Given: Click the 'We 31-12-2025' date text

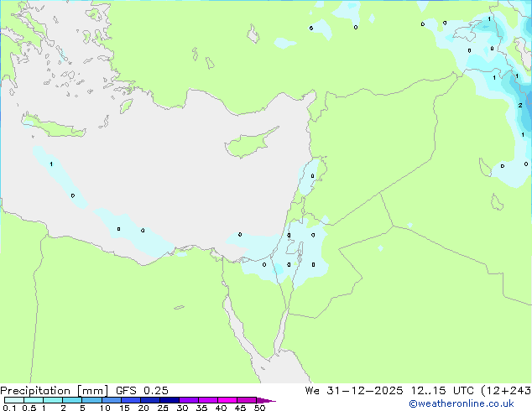Looking at the screenshot, I should [354, 391].
